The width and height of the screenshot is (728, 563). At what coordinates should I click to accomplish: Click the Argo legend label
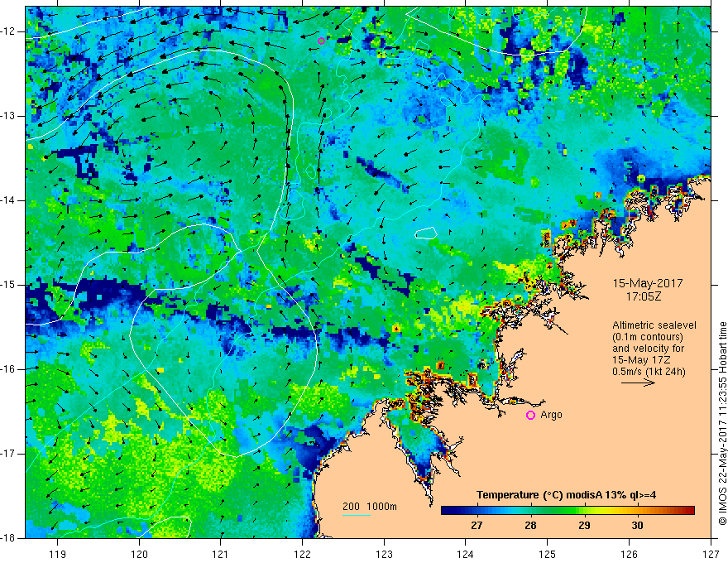tap(552, 415)
